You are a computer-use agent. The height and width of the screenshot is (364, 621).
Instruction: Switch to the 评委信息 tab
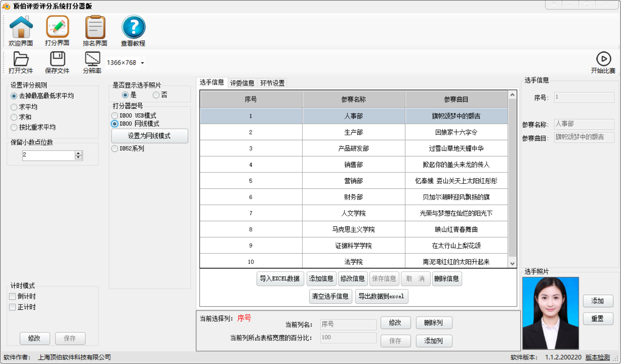click(x=242, y=83)
